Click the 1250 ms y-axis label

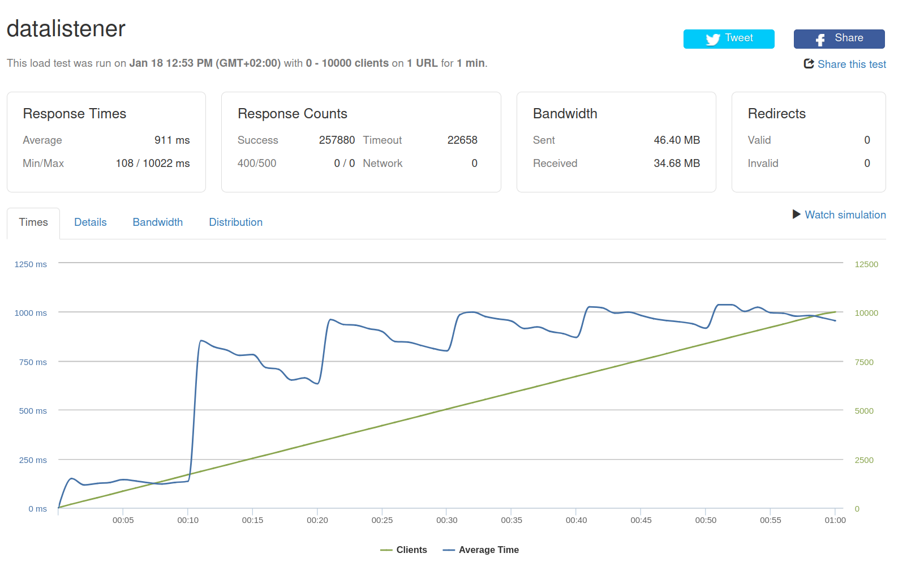pos(31,264)
